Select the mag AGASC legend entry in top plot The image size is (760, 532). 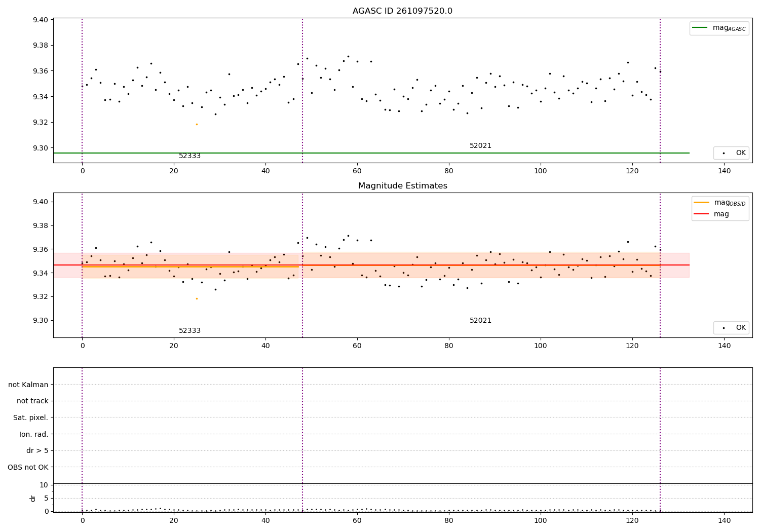pos(719,28)
